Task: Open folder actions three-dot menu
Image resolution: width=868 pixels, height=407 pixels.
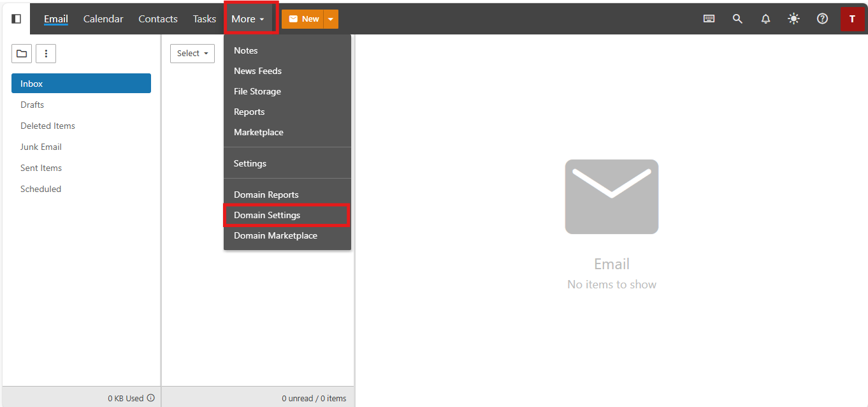Action: pos(46,54)
